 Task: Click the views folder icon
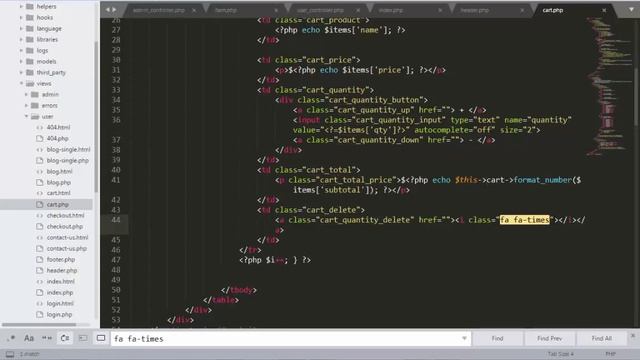coord(30,84)
